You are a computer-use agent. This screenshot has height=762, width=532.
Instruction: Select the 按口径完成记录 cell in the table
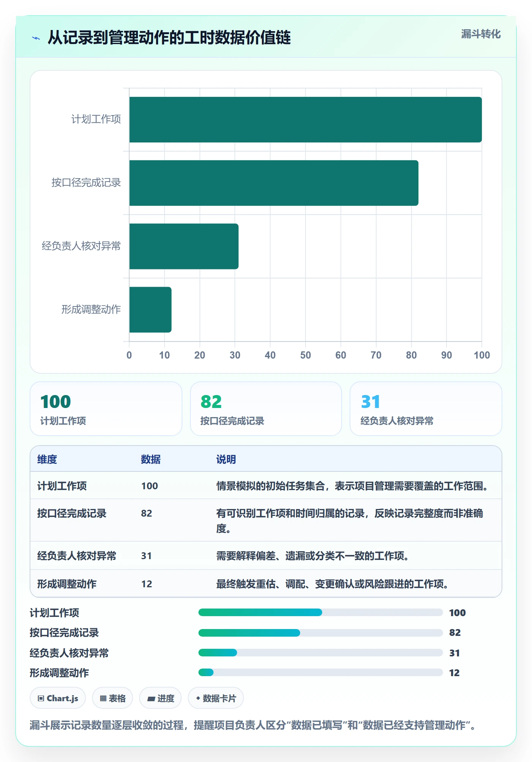point(72,513)
